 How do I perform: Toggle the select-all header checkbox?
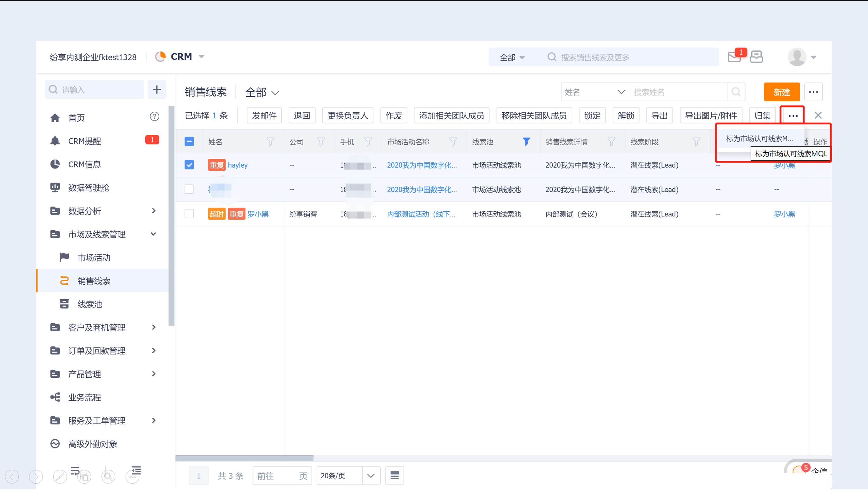(189, 142)
